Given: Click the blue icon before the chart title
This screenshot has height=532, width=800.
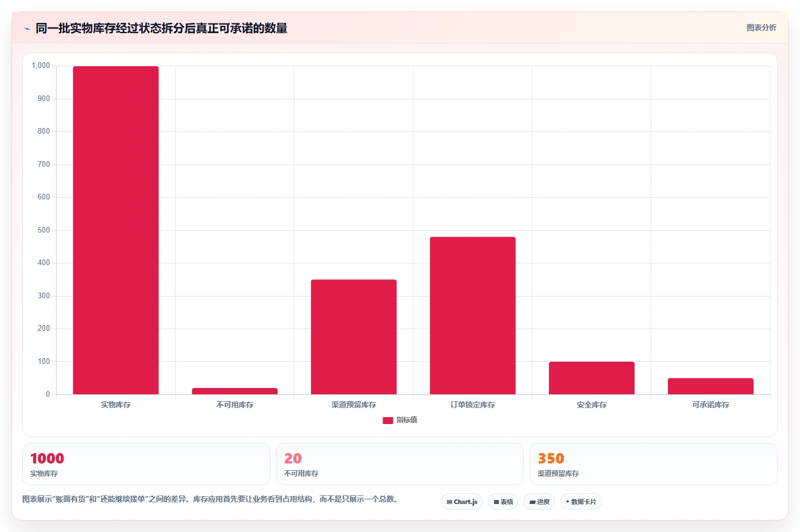Looking at the screenshot, I should click(27, 29).
